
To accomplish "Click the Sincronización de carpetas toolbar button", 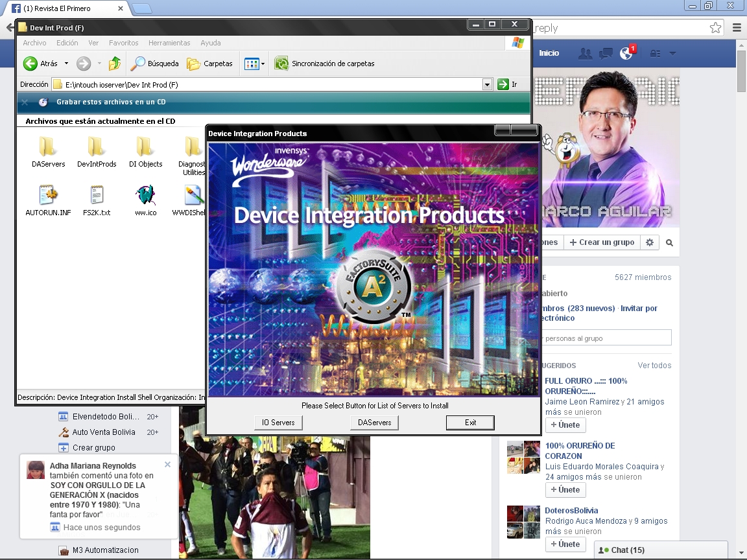I will pos(324,64).
